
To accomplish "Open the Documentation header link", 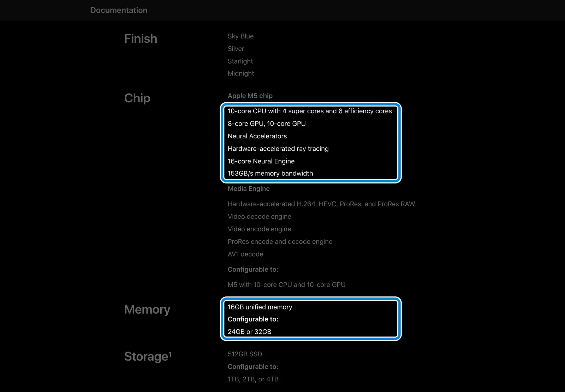I will [119, 10].
